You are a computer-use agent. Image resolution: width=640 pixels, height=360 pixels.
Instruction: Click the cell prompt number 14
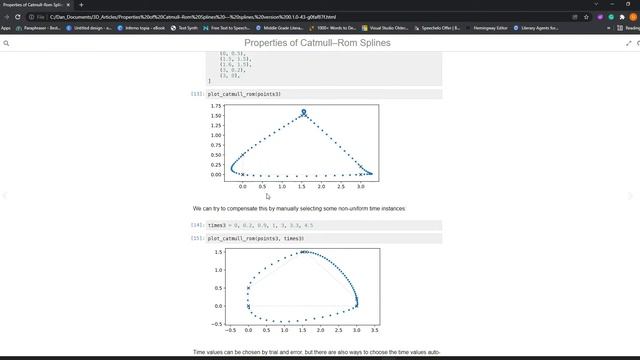click(x=198, y=225)
